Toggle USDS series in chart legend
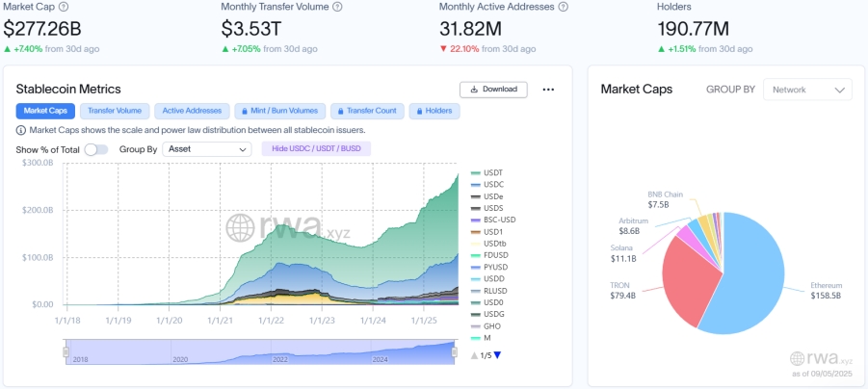The height and width of the screenshot is (389, 868). (487, 208)
